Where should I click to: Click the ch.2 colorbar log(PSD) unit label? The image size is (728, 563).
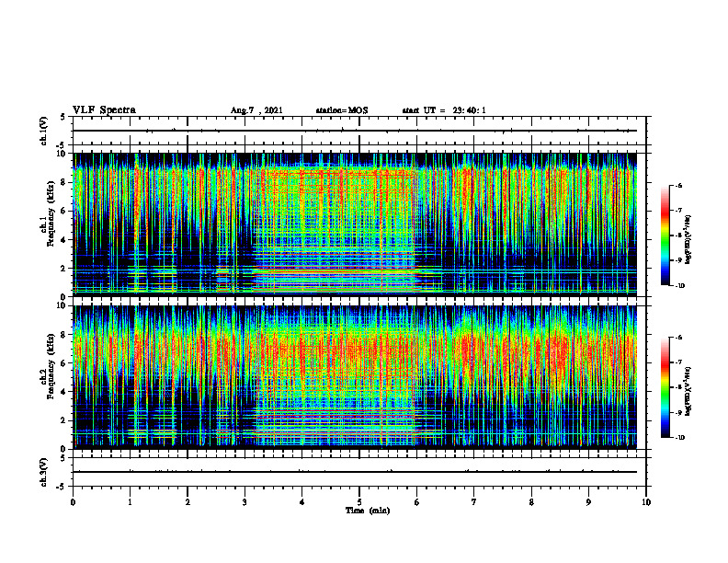pyautogui.click(x=688, y=391)
